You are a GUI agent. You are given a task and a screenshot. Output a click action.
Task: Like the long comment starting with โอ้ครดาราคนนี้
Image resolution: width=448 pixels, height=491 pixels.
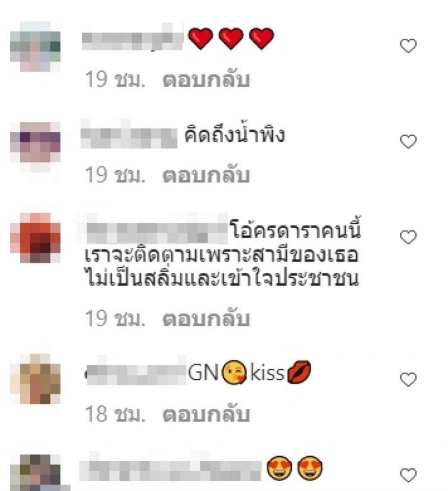[x=408, y=237]
